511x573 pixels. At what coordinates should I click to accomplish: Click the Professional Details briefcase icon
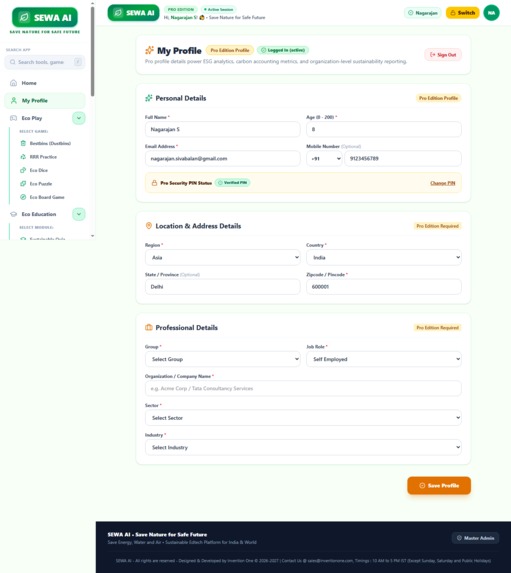(149, 327)
